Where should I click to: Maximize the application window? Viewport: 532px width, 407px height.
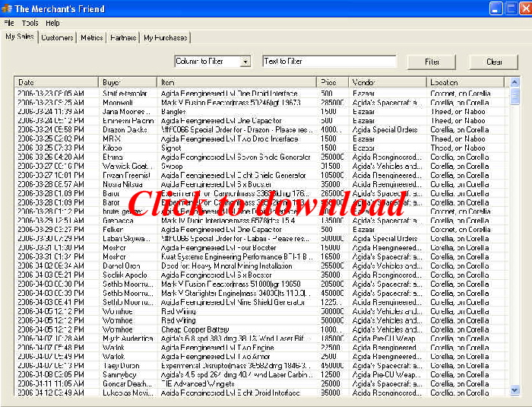(509, 8)
